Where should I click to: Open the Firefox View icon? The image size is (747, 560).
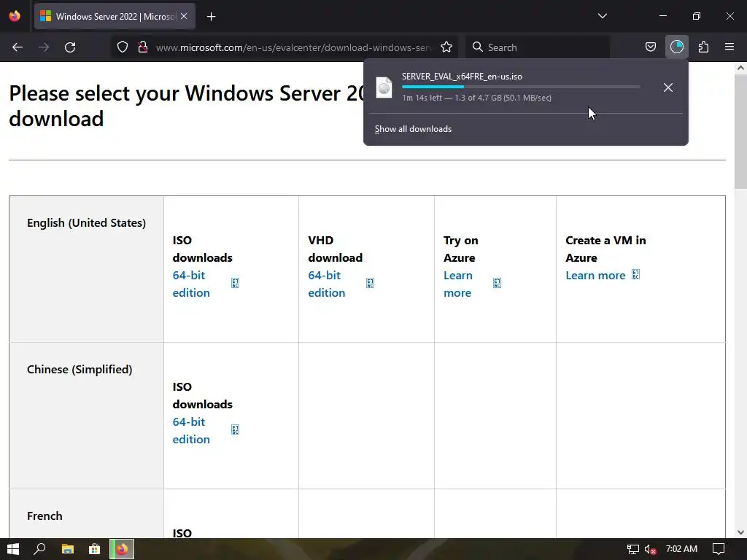pyautogui.click(x=15, y=16)
